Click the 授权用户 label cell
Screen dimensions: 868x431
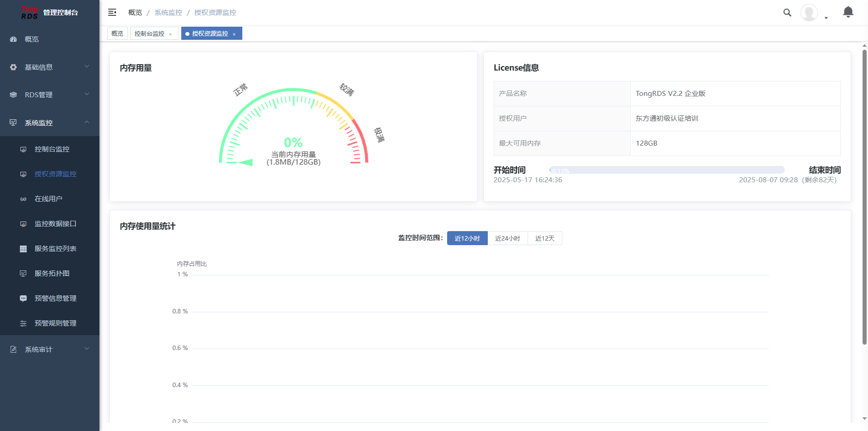pos(562,118)
